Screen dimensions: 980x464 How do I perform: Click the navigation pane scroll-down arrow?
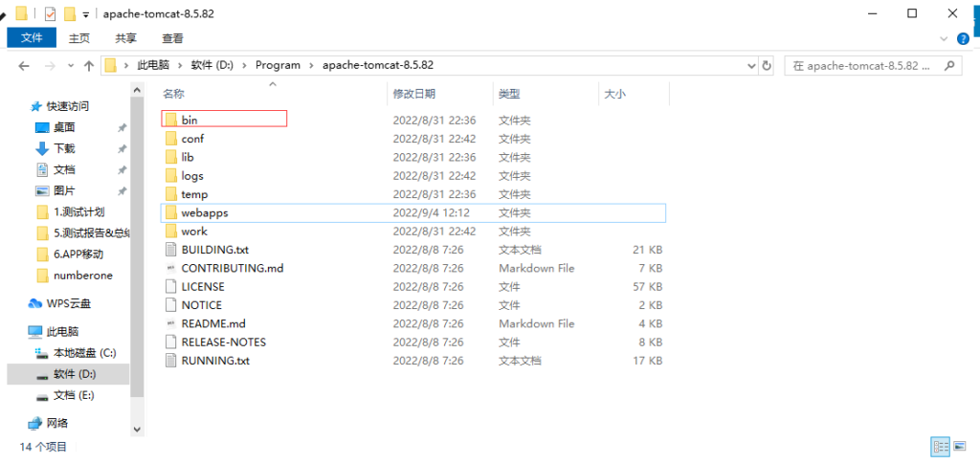tap(137, 431)
